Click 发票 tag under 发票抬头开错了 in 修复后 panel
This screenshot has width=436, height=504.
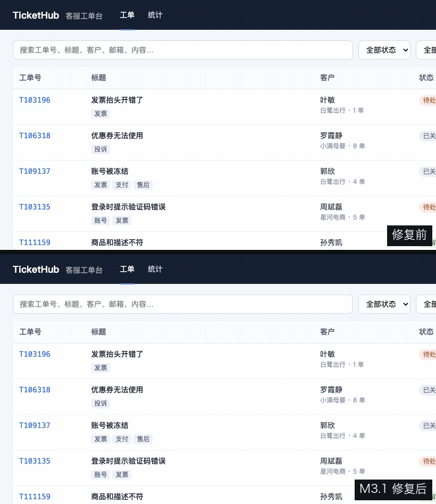click(100, 368)
